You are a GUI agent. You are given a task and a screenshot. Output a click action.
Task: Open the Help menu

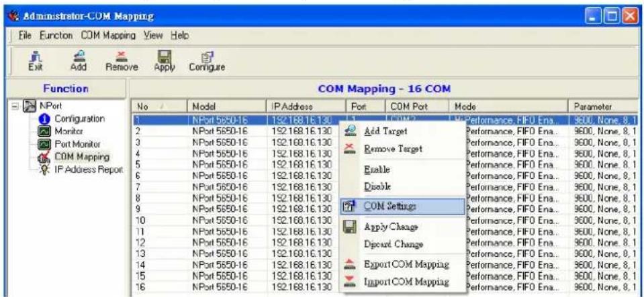[180, 36]
